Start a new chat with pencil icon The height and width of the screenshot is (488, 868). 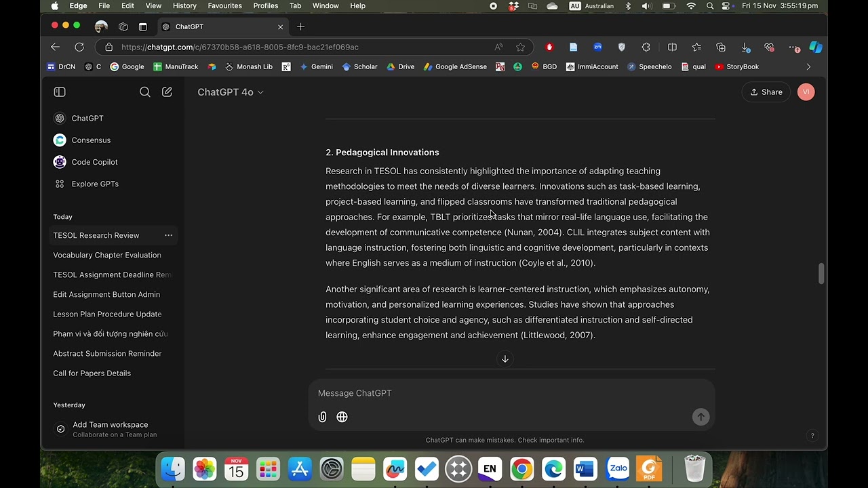167,92
